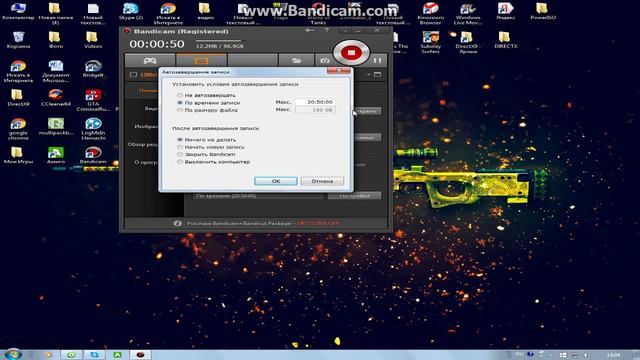Launch Subway Surfers desktop shortcut
This screenshot has height=360, width=640.
point(431,42)
